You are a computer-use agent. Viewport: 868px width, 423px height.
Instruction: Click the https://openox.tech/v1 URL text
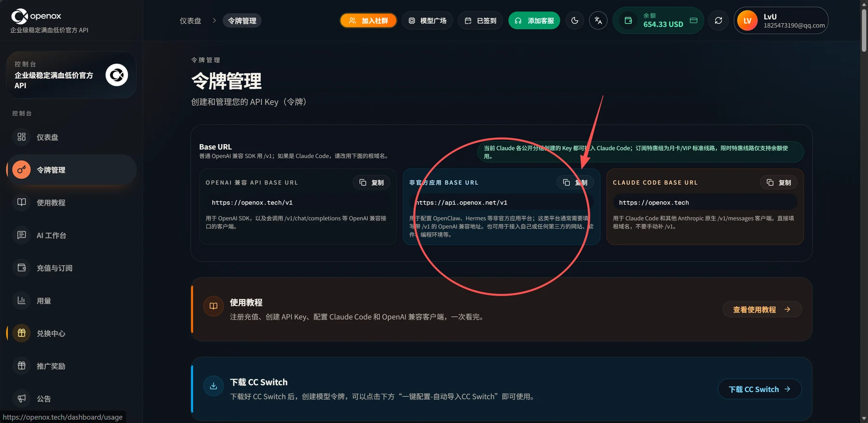pos(252,203)
